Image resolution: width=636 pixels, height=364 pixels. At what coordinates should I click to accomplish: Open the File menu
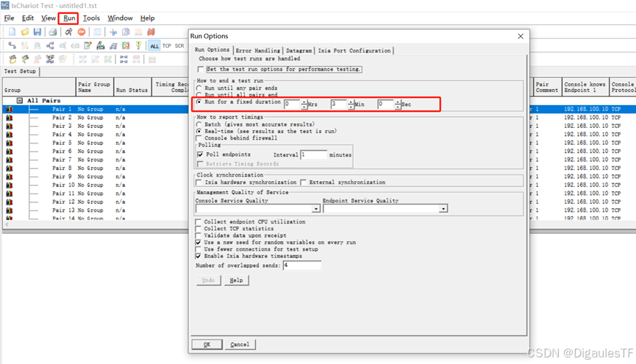click(x=9, y=18)
